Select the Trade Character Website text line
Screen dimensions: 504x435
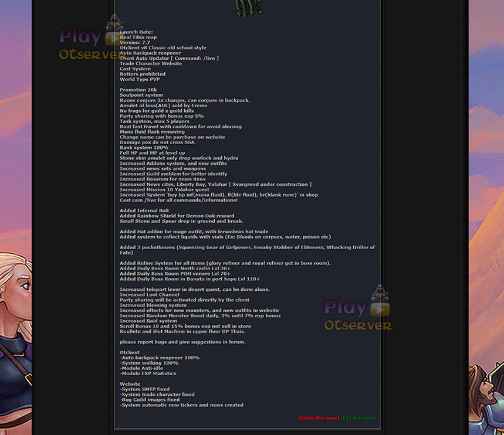tap(151, 64)
